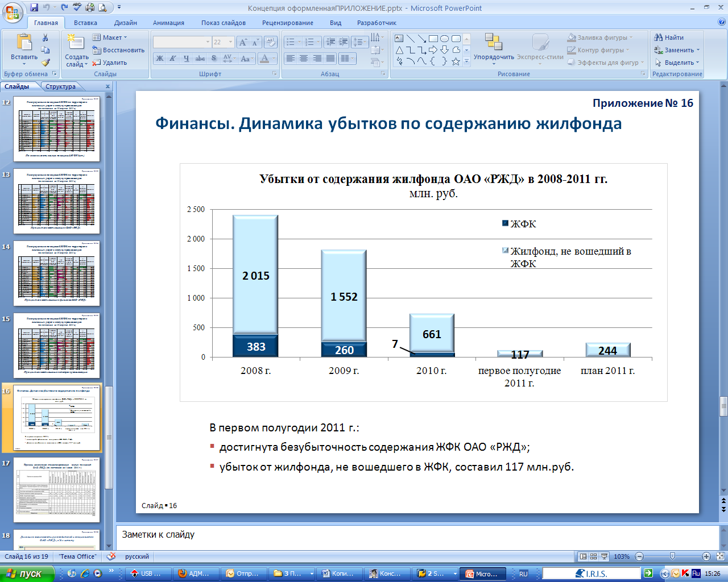This screenshot has width=728, height=582.
Task: Toggle italic formatting (К)
Action: pyautogui.click(x=172, y=59)
